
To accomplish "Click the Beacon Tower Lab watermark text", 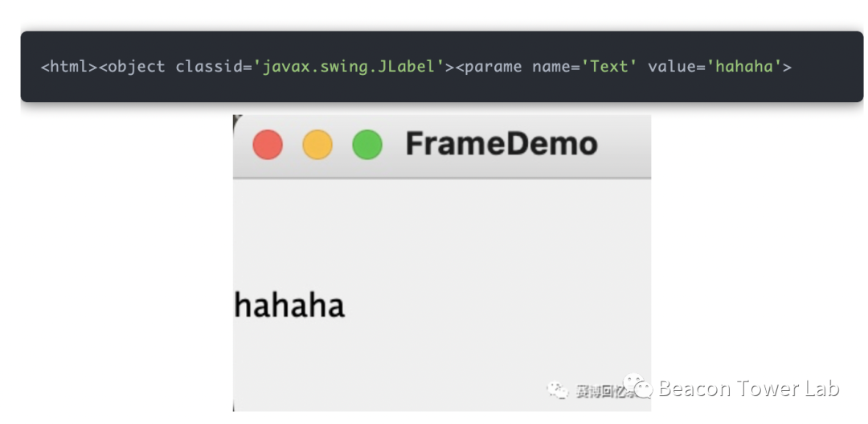I will [x=748, y=389].
